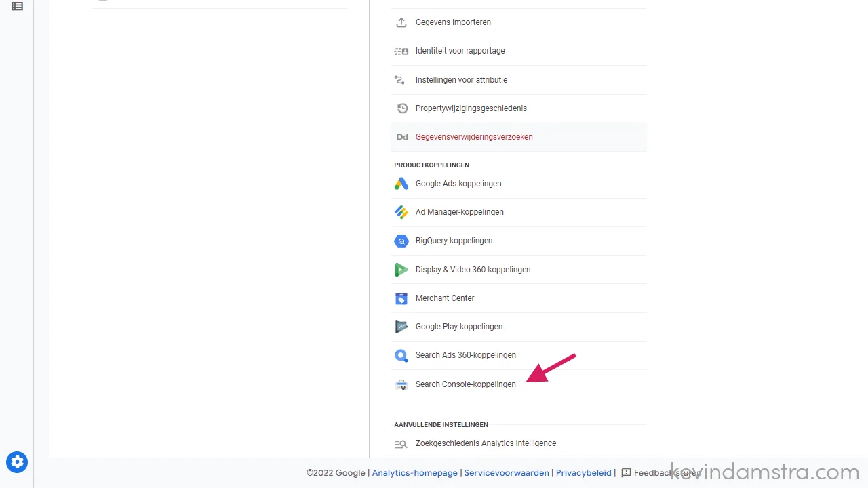Click the Identiteit voor rapportage icon
868x488 pixels.
(401, 51)
